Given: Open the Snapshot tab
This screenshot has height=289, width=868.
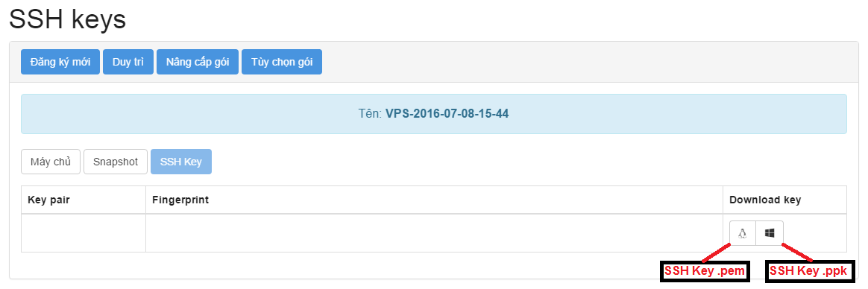Looking at the screenshot, I should point(115,162).
